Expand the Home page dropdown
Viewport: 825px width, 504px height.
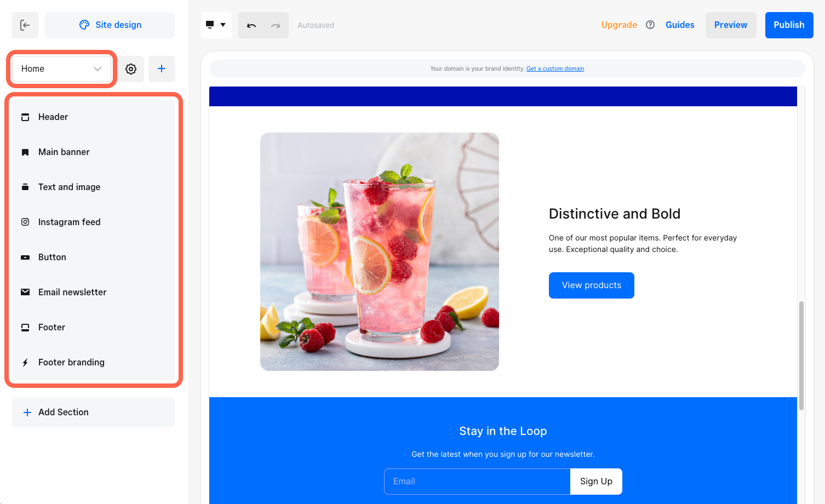tap(61, 69)
